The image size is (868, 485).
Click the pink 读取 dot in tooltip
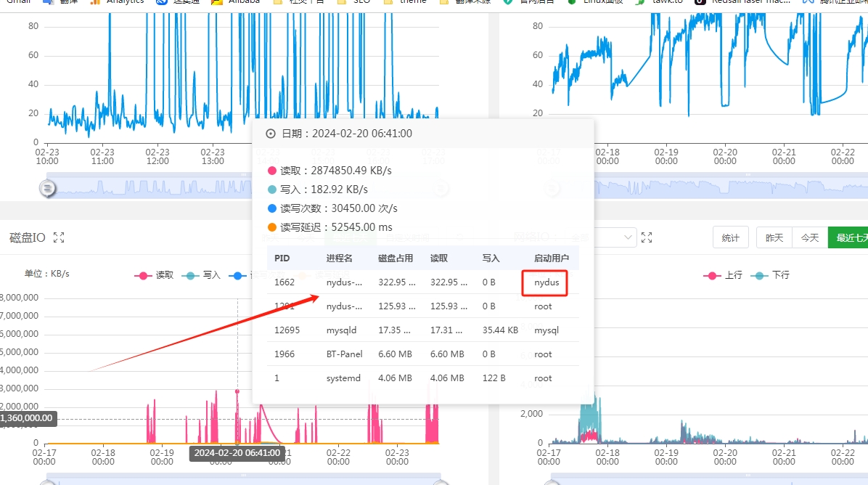[272, 171]
